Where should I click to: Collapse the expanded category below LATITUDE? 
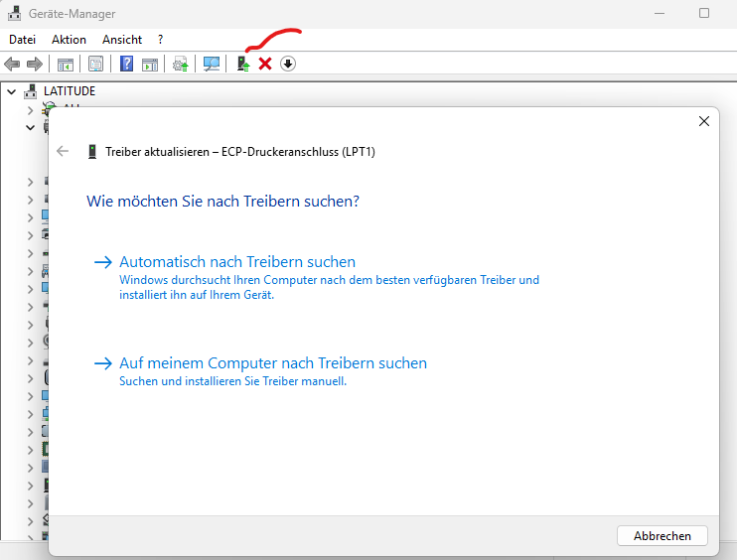pos(30,127)
